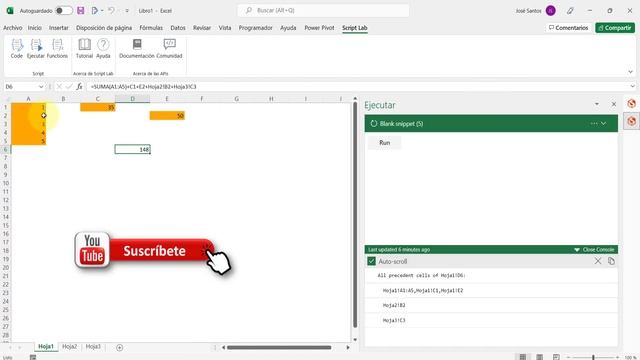640x360 pixels.
Task: Expand snippet header chevron
Action: pyautogui.click(x=604, y=124)
